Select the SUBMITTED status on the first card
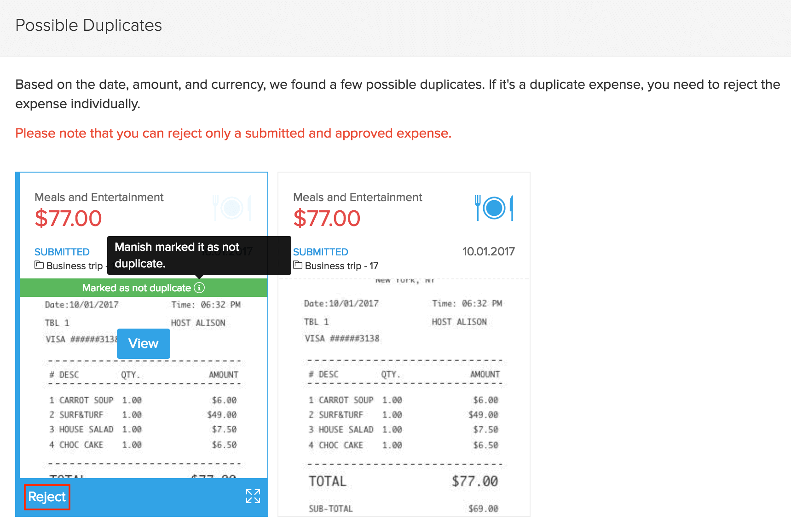This screenshot has width=791, height=532. (62, 252)
